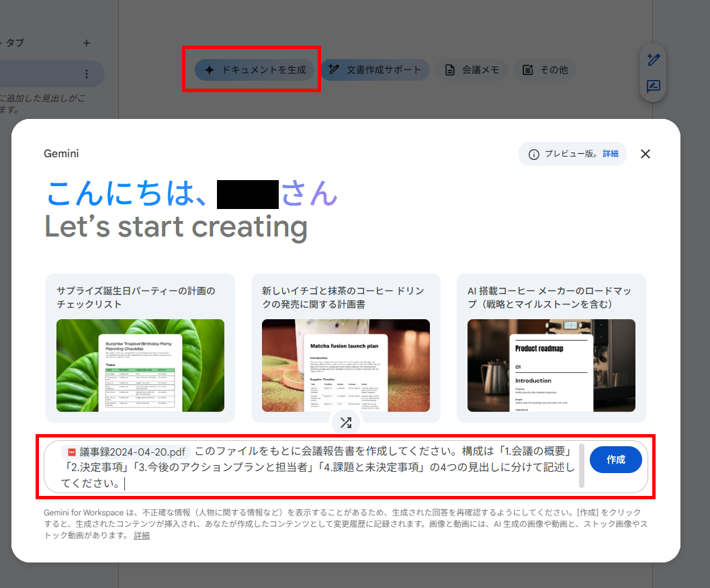This screenshot has height=588, width=710.
Task: Click the タブ label in the sidebar
Action: pyautogui.click(x=15, y=42)
